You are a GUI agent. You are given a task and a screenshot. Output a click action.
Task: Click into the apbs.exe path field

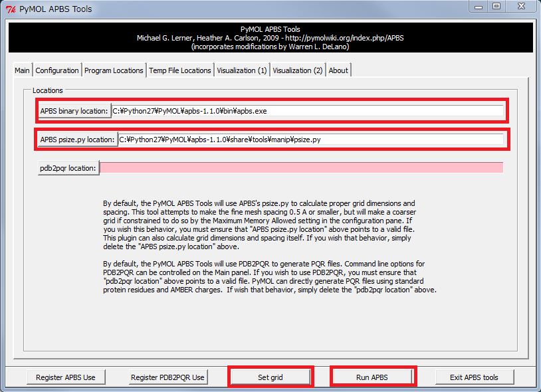coord(307,111)
